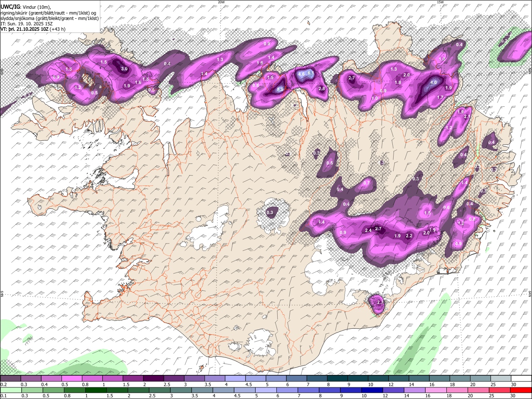Select the red 30 swatch in lower legend row
Screen dimensions: 532x399
[521, 390]
